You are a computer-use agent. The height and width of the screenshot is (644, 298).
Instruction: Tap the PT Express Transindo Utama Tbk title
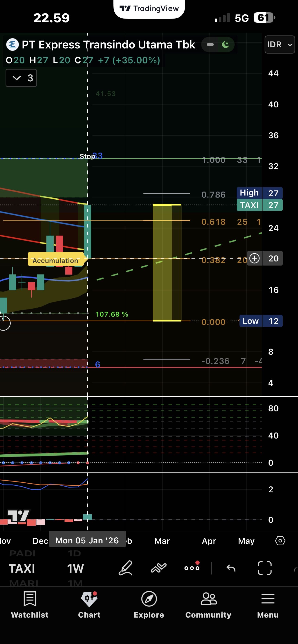coord(108,45)
